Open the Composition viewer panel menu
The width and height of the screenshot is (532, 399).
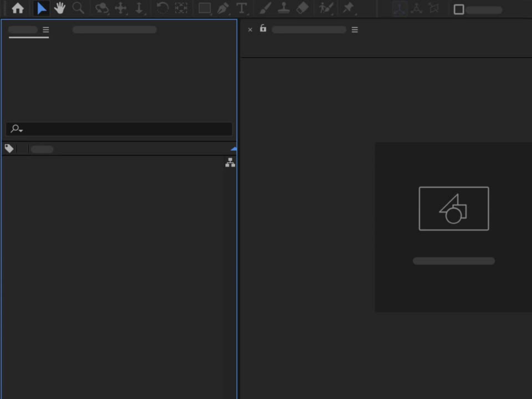coord(354,30)
